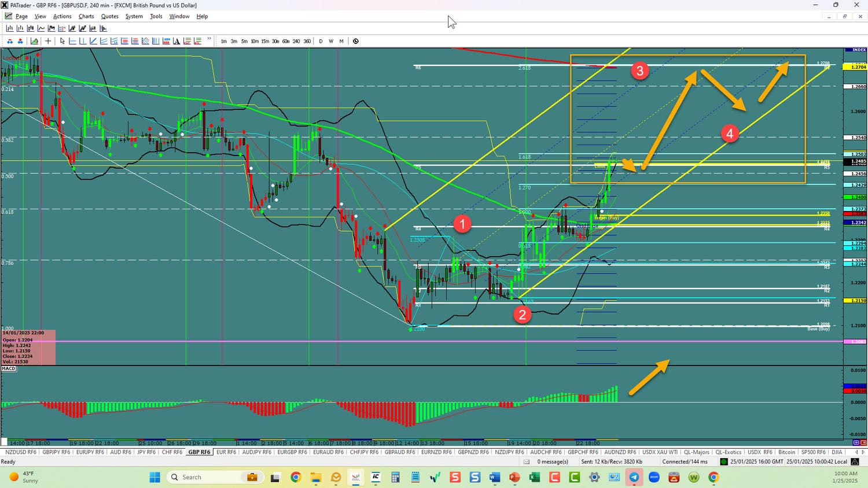Select the vertical cycle lines tool
The width and height of the screenshot is (868, 488).
point(156,41)
